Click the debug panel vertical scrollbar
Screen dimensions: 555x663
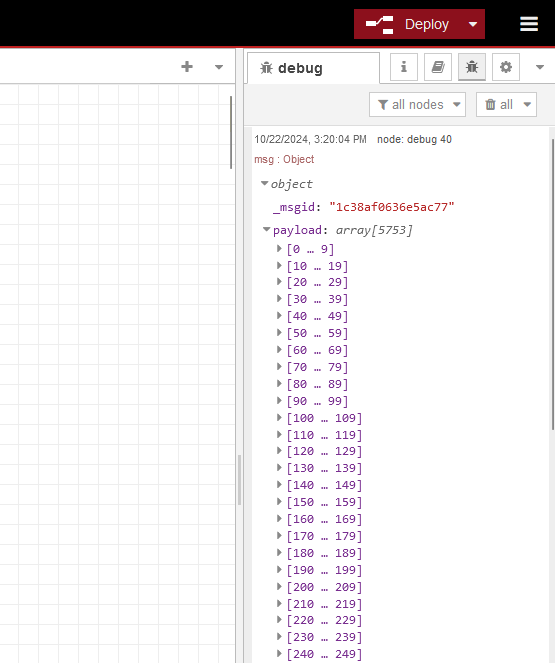click(x=552, y=285)
